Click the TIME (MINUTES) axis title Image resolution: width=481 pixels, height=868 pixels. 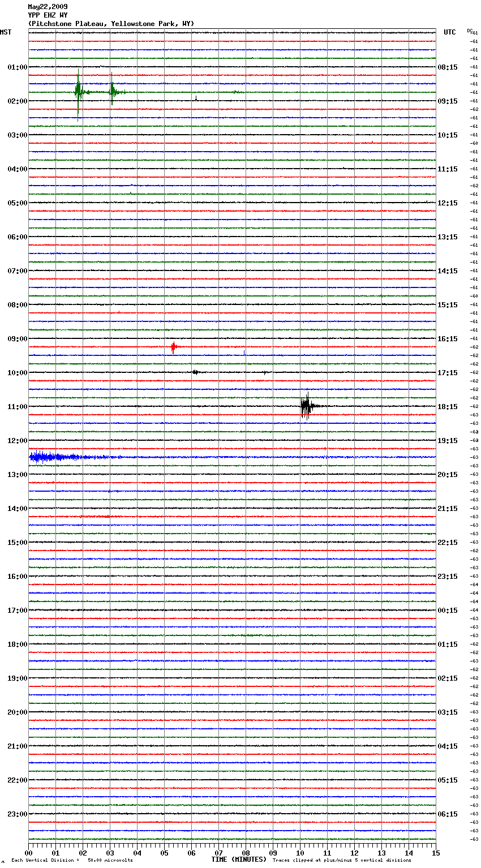(239, 860)
